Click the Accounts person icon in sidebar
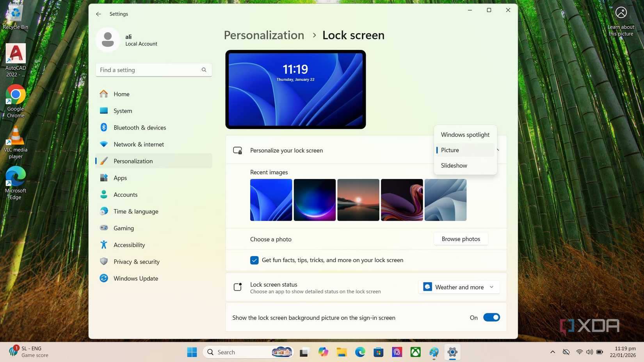 [103, 194]
